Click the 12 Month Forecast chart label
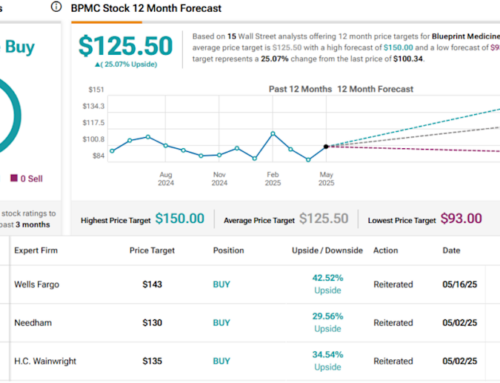500x383 pixels. tap(375, 89)
